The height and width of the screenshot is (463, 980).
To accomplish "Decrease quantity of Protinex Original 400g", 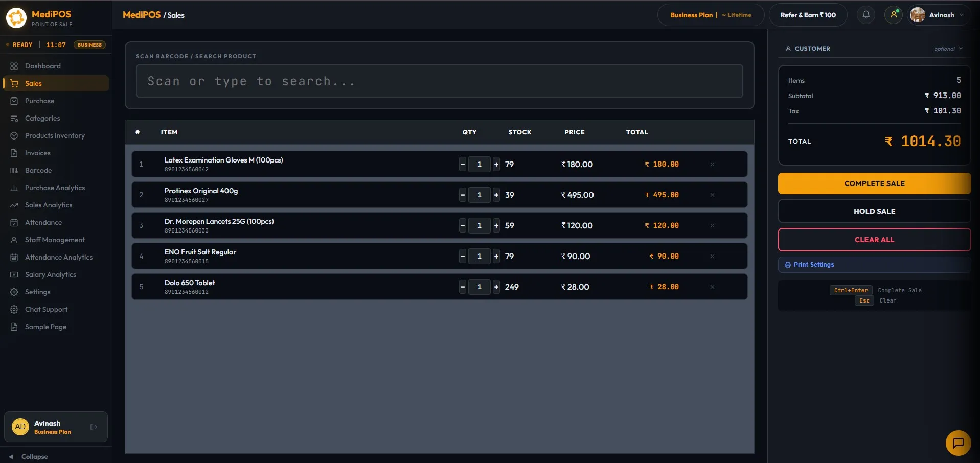I will (463, 195).
